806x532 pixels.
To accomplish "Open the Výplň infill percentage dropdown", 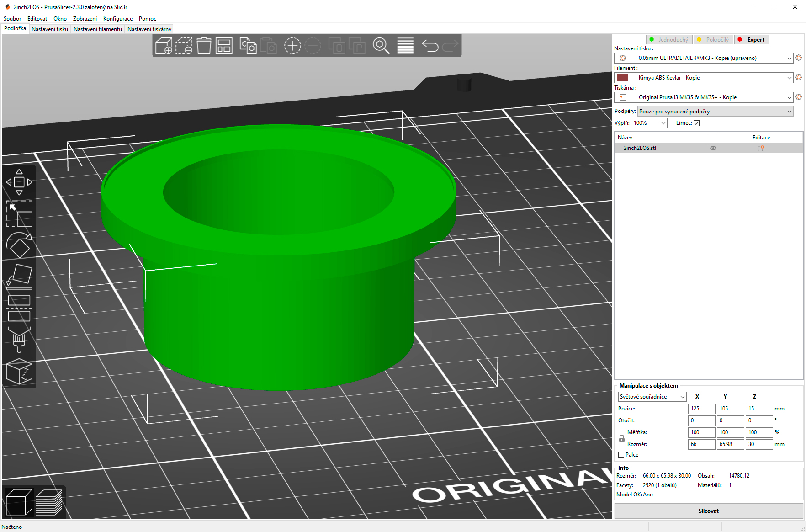I will coord(649,123).
